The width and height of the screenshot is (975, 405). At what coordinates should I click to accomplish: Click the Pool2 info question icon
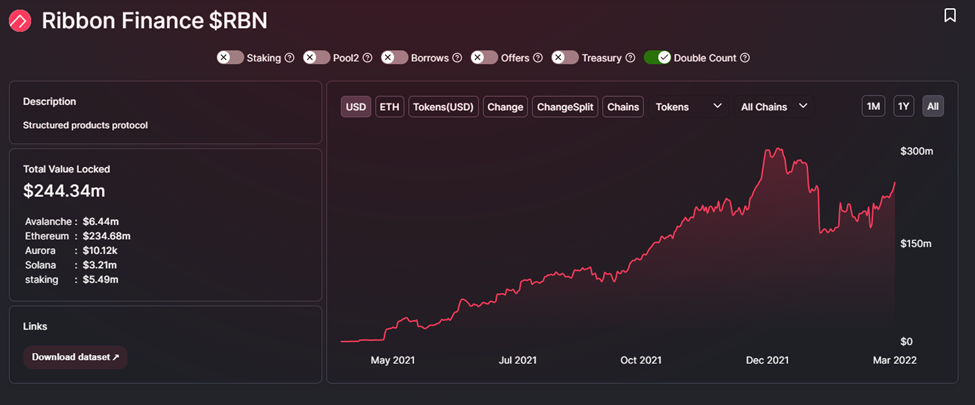click(x=368, y=58)
